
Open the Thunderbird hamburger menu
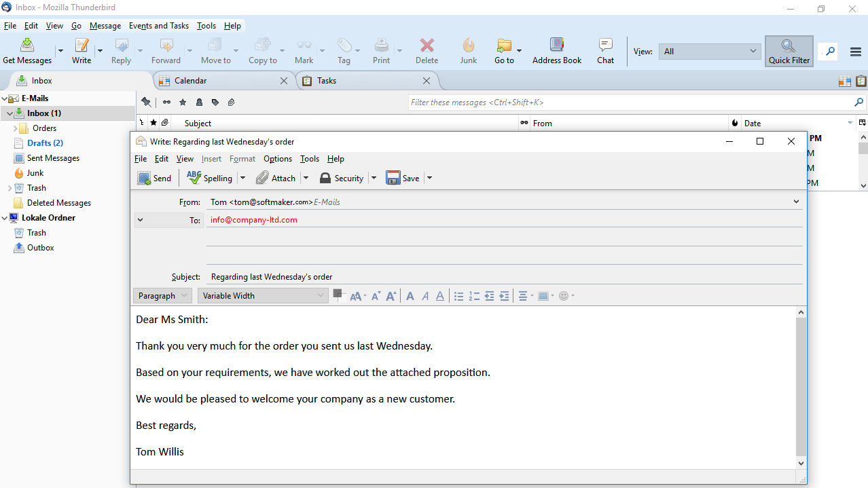856,52
